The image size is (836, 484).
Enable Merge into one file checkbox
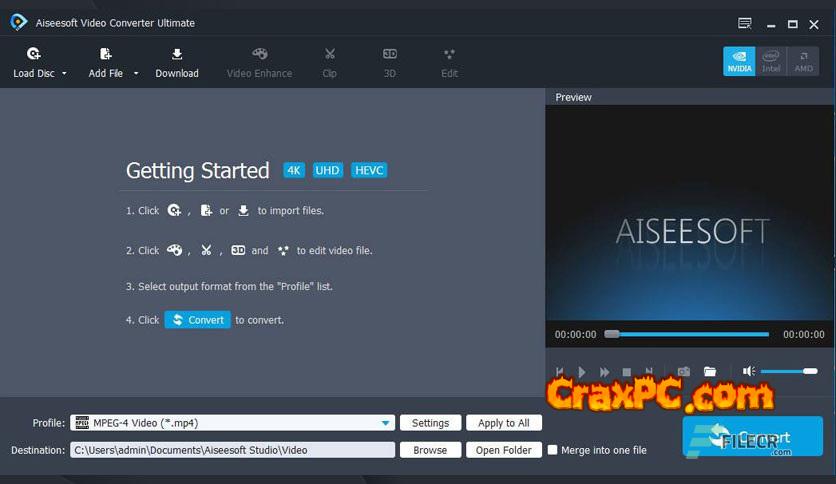552,450
